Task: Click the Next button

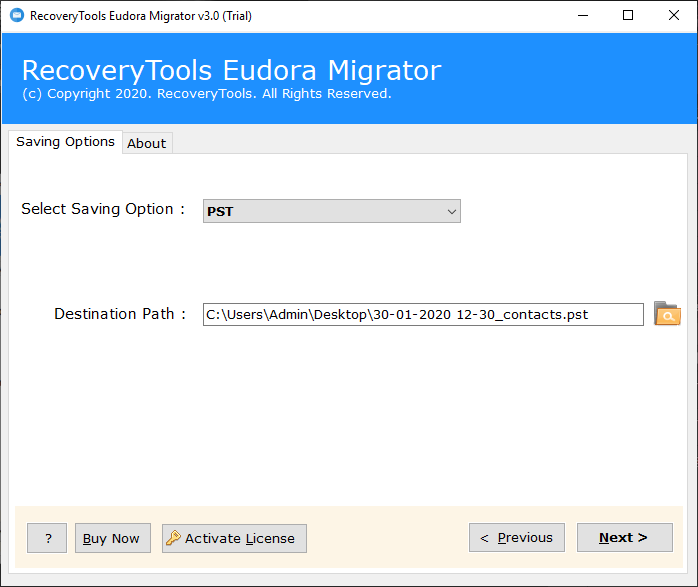Action: click(625, 538)
